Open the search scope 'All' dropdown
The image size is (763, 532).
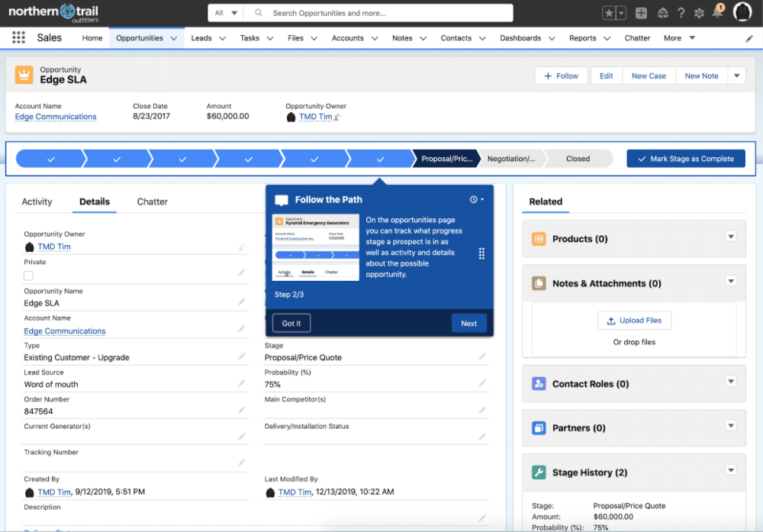coord(227,13)
